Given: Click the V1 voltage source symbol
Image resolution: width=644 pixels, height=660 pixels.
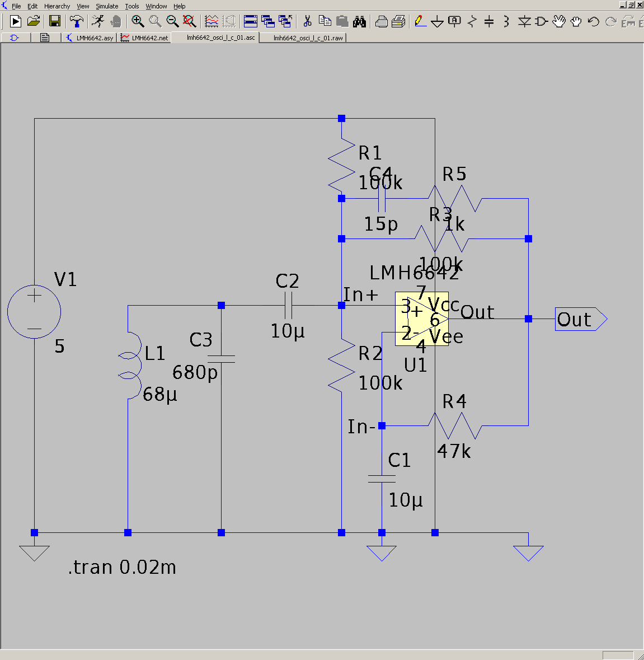Looking at the screenshot, I should pyautogui.click(x=34, y=312).
